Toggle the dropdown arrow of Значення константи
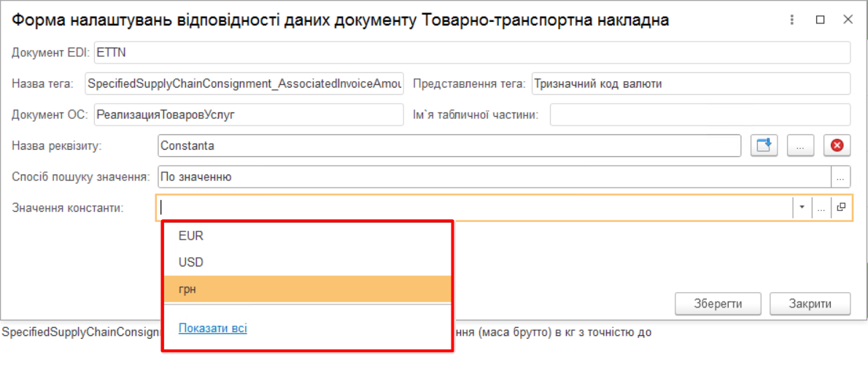The height and width of the screenshot is (368, 868). (x=802, y=208)
